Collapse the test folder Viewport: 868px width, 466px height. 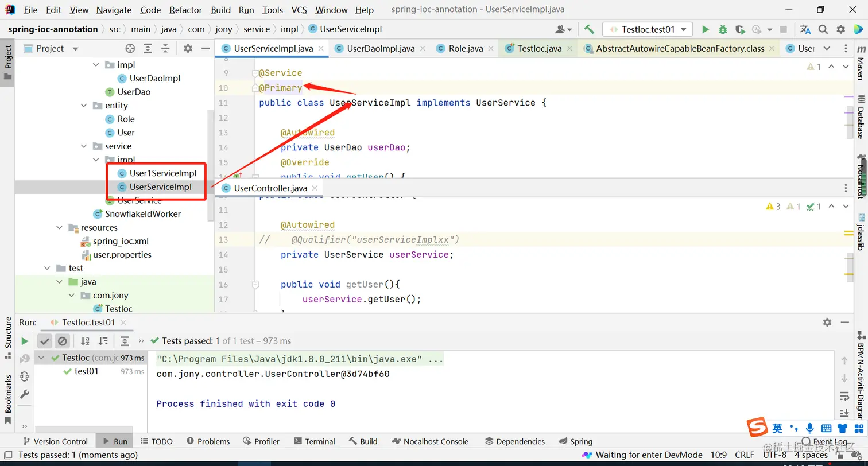[x=48, y=269]
